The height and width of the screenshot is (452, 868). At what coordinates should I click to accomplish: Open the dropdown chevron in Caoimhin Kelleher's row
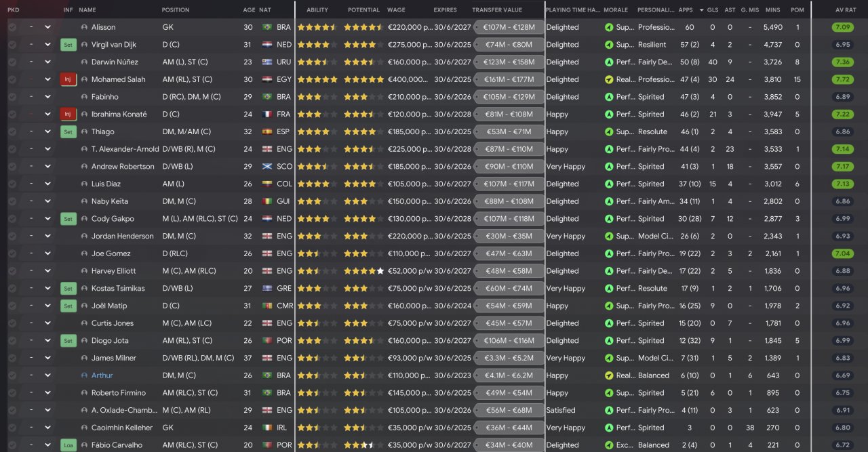48,428
